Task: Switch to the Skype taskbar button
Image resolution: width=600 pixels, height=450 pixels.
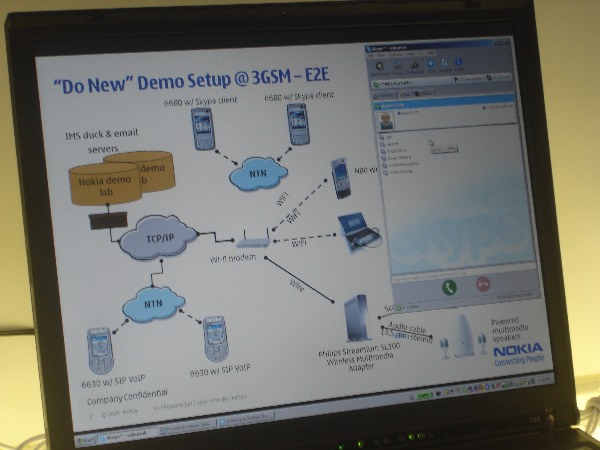Action: click(126, 436)
